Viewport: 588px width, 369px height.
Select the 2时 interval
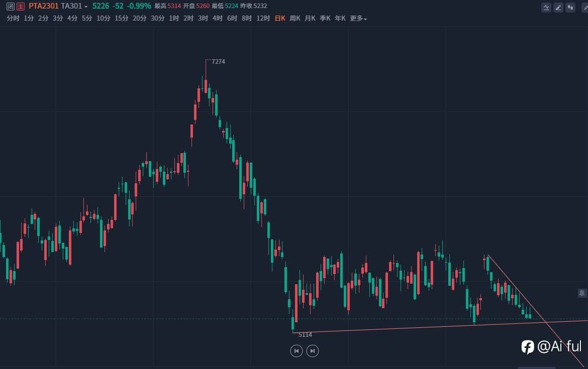[188, 19]
